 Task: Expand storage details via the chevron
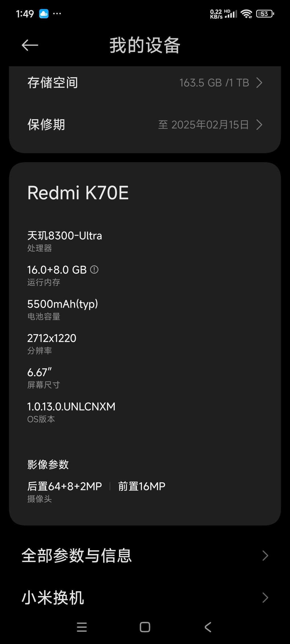[259, 83]
